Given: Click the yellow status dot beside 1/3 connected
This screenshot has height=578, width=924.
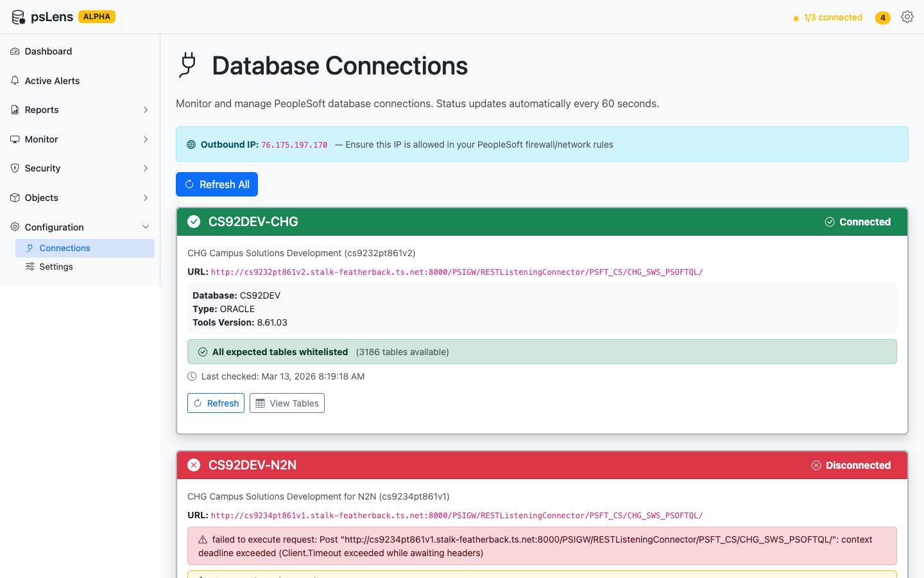Looking at the screenshot, I should [x=796, y=18].
